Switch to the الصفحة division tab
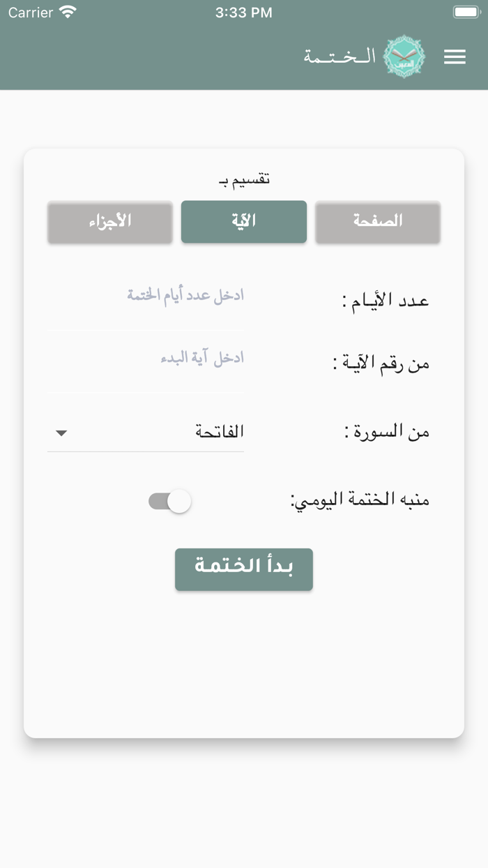The width and height of the screenshot is (488, 868). (378, 222)
